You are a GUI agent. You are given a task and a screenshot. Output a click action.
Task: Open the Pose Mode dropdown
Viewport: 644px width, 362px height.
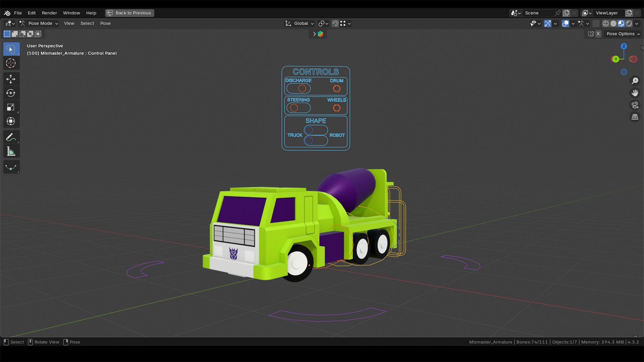click(39, 23)
